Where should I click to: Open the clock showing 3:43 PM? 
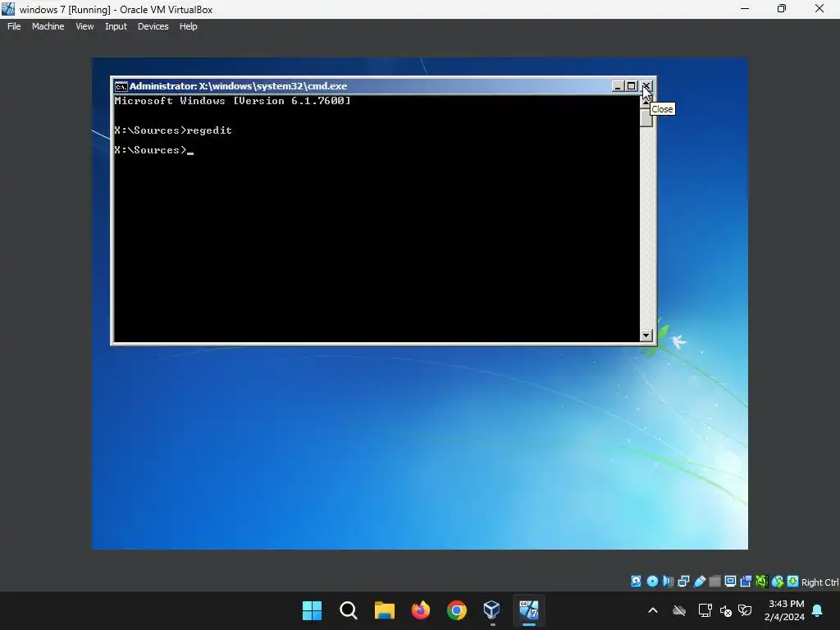(785, 610)
